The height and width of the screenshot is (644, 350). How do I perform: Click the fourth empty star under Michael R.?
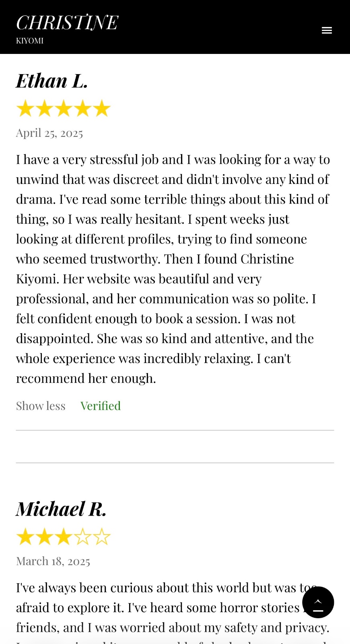[83, 537]
